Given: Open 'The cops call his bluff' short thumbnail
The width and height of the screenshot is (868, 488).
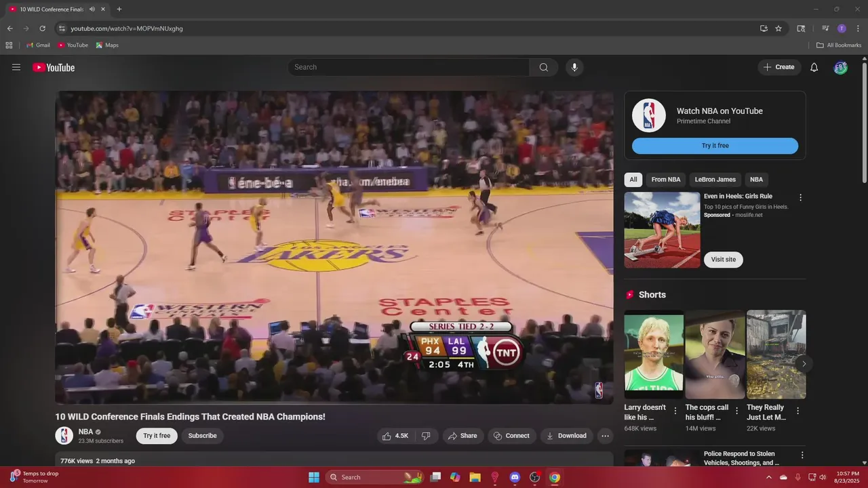Looking at the screenshot, I should tap(715, 354).
